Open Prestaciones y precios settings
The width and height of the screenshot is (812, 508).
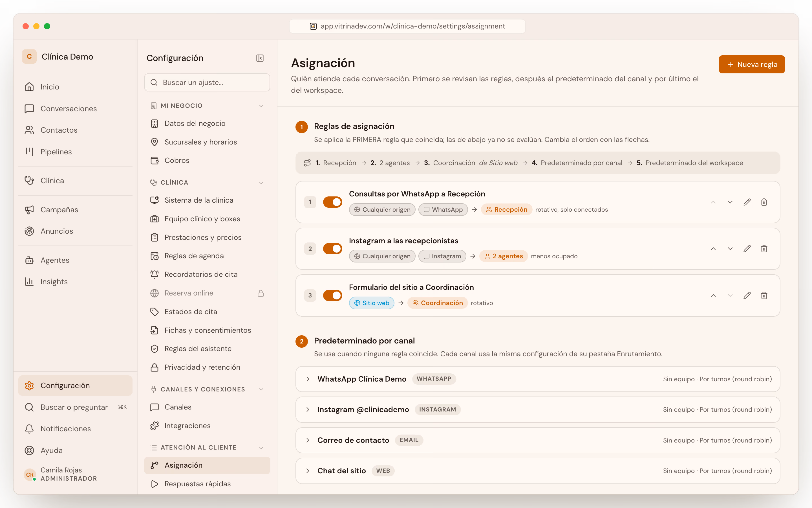tap(207, 237)
